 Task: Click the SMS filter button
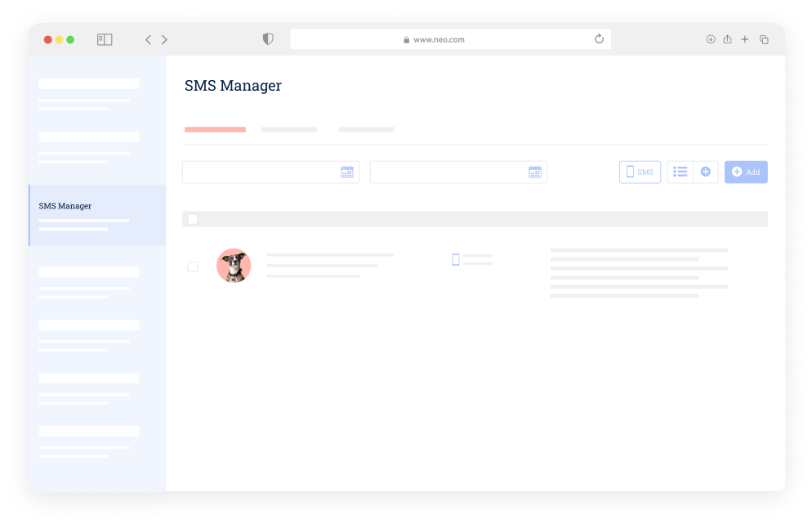click(640, 172)
